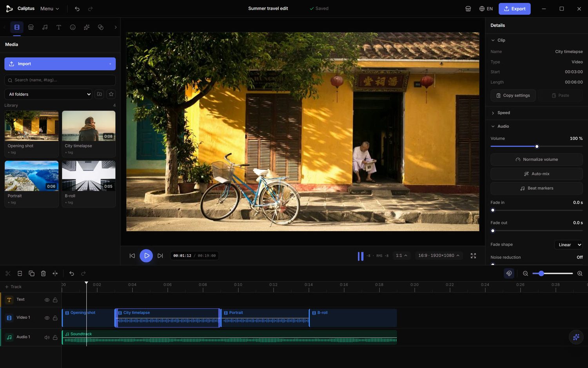This screenshot has width=588, height=368.
Task: Hide the Video 1 track with its eye icon
Action: (47, 318)
